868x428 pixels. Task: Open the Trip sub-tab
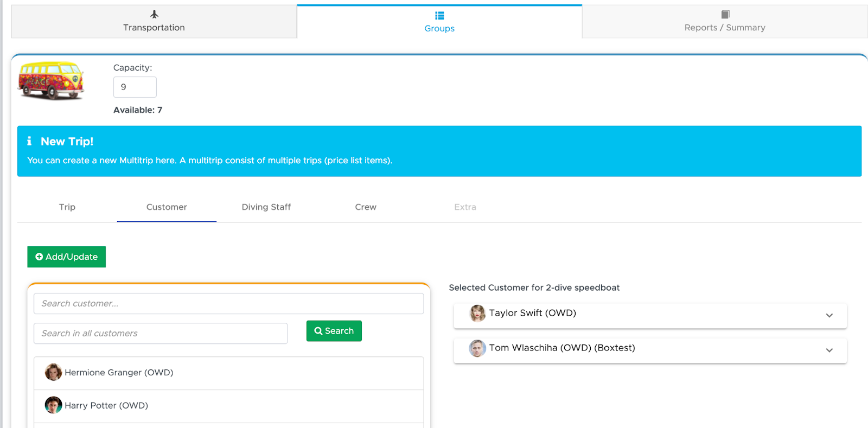click(x=67, y=207)
